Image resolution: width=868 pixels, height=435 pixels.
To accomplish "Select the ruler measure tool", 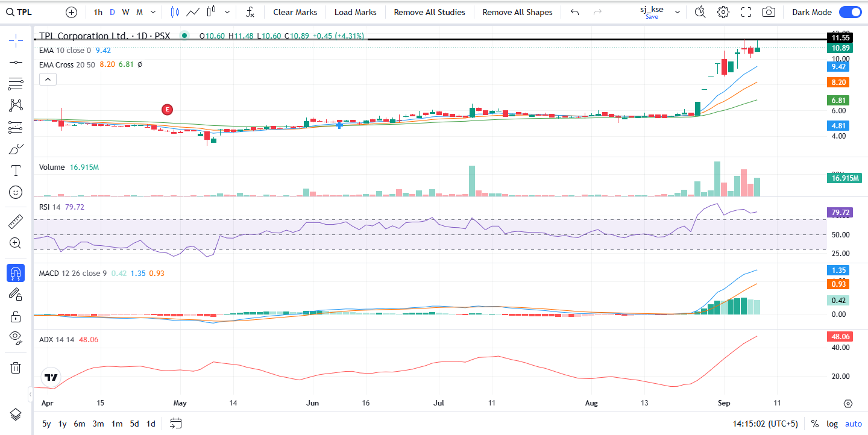I will 16,221.
